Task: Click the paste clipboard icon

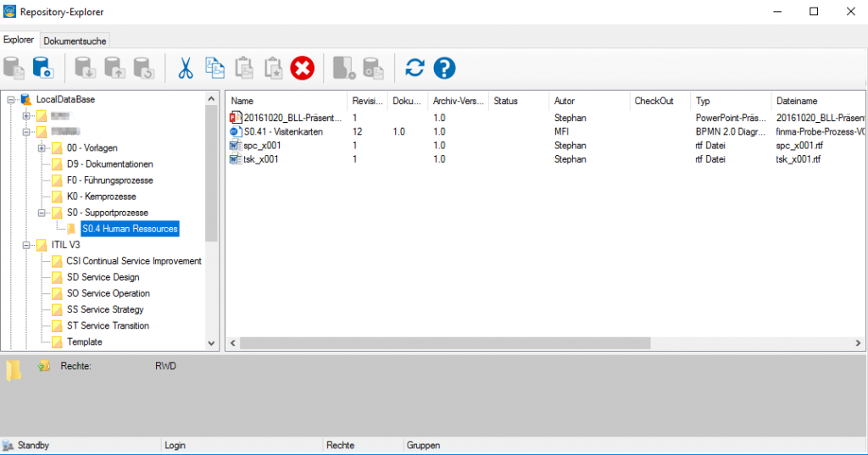Action: point(244,68)
